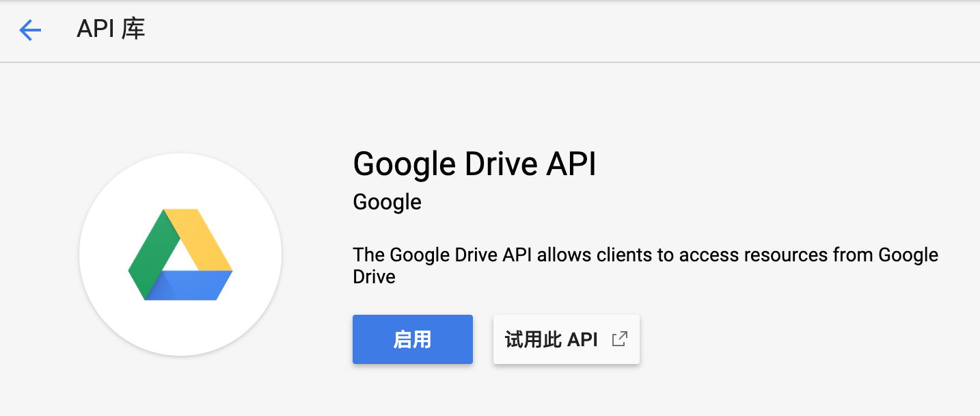Viewport: 980px width, 416px height.
Task: Enable the API with the blue 启用 button
Action: coord(413,339)
